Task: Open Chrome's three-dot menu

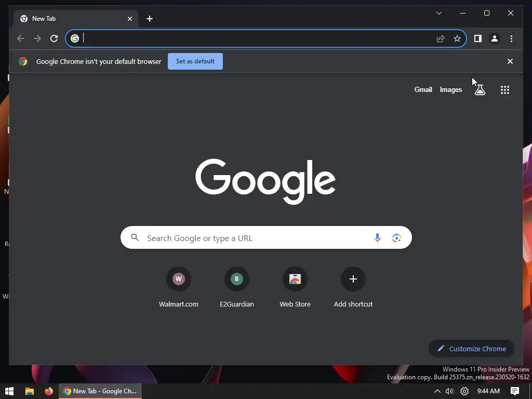Action: pyautogui.click(x=511, y=38)
